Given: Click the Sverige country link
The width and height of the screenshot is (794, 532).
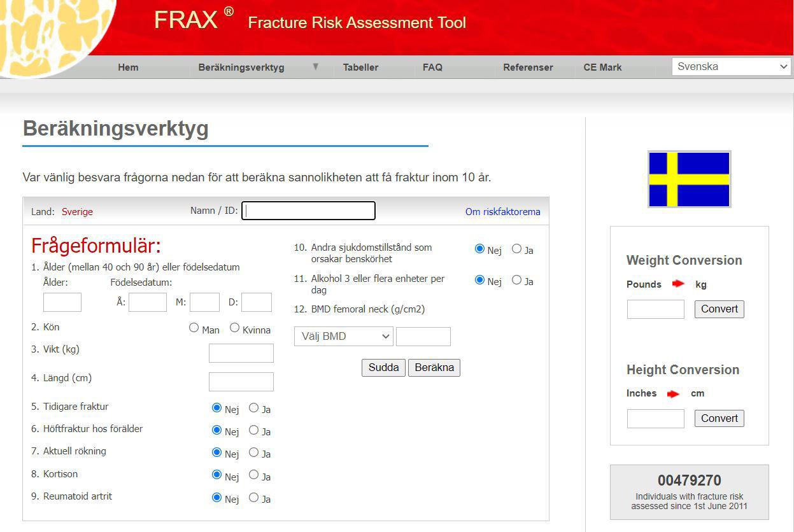Looking at the screenshot, I should click(77, 212).
